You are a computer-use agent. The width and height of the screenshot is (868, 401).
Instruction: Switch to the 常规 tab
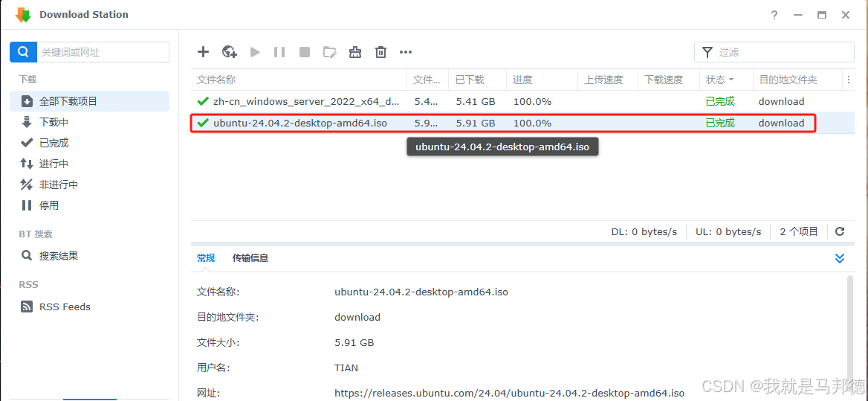pyautogui.click(x=206, y=257)
